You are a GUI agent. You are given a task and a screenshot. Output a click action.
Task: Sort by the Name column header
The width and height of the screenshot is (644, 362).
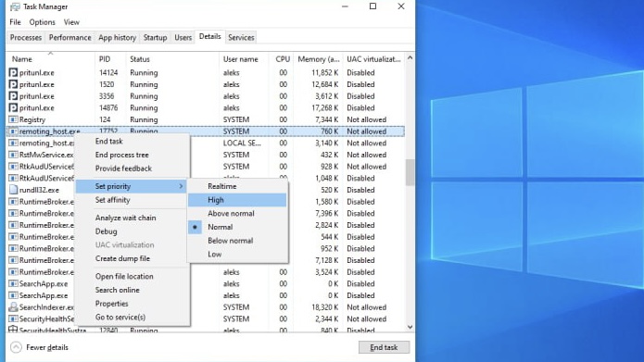tap(51, 59)
